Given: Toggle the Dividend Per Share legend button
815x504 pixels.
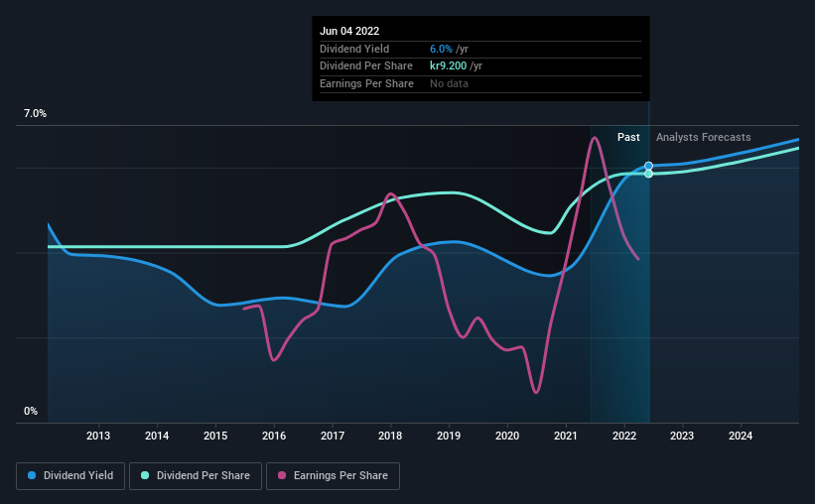Looking at the screenshot, I should [x=196, y=476].
